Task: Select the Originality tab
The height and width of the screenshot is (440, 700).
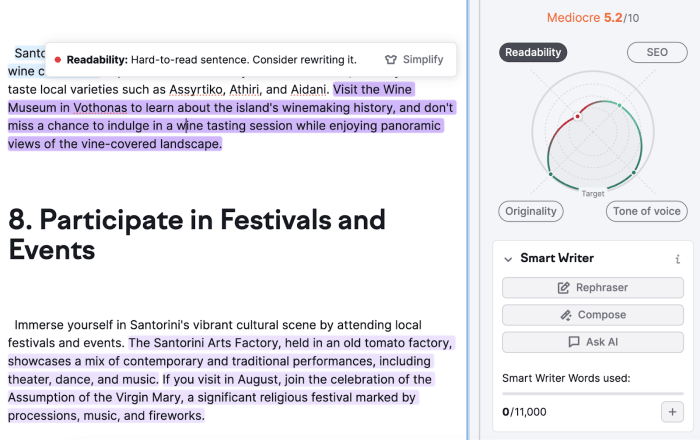Action: tap(530, 211)
